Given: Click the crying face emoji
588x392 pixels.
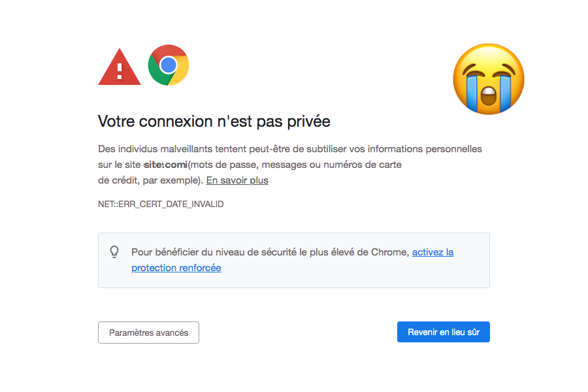Looking at the screenshot, I should tap(488, 79).
